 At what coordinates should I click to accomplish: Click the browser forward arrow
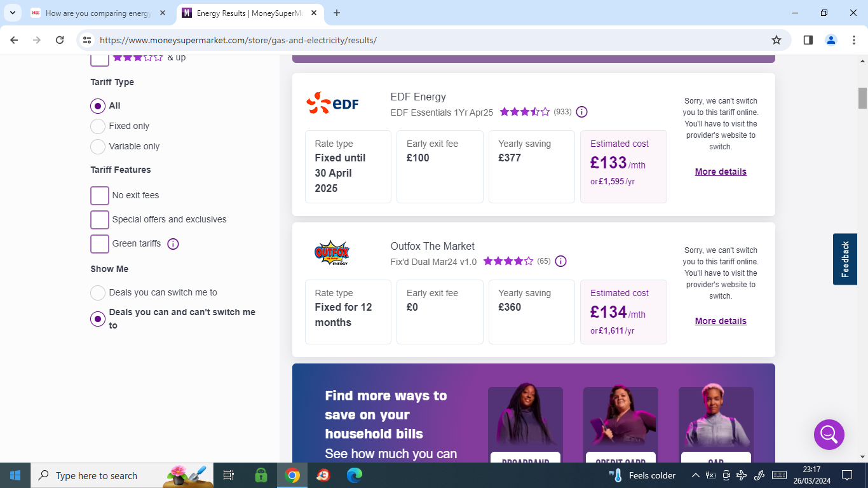pyautogui.click(x=37, y=40)
